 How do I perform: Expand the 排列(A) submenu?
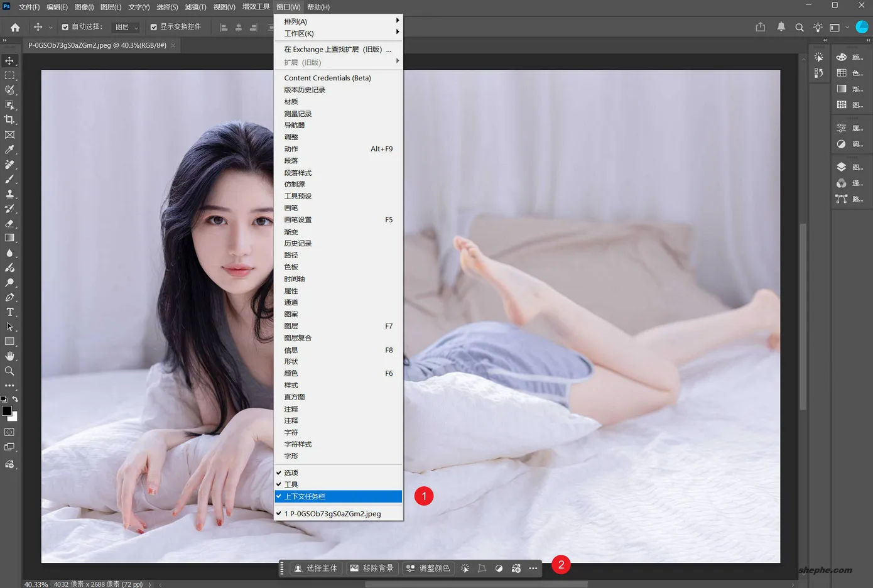click(x=339, y=21)
